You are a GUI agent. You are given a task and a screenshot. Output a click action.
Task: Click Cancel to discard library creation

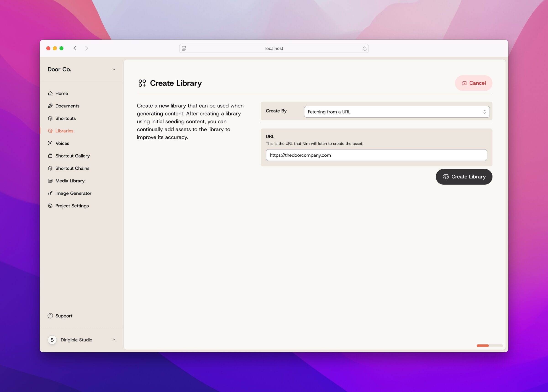point(473,83)
